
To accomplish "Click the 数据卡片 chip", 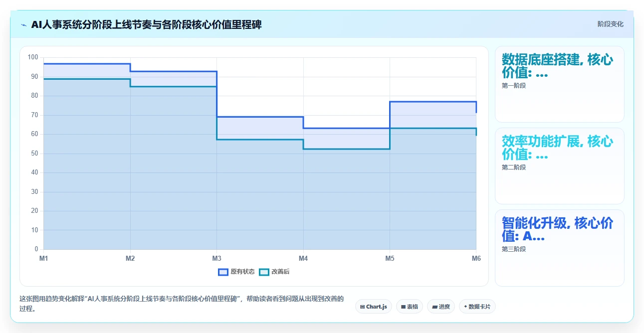I will (477, 307).
